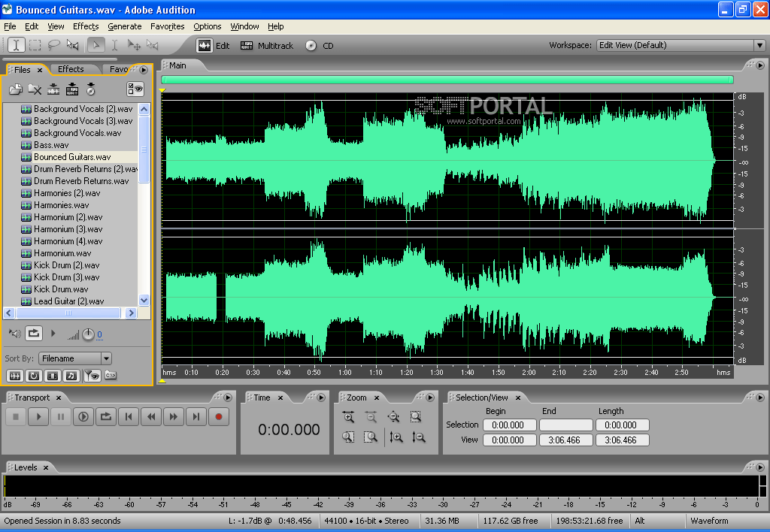Viewport: 770px width, 532px height.
Task: Start playback with the Play button
Action: 38,417
